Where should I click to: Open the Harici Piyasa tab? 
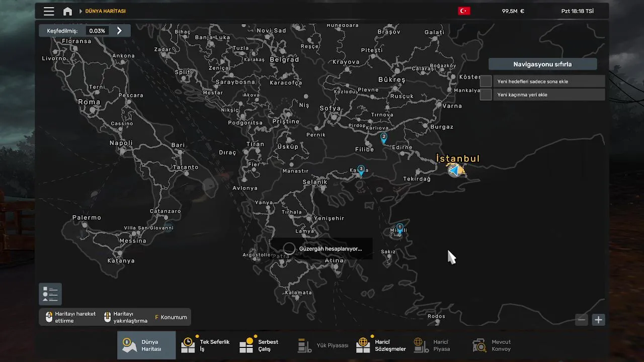tap(439, 345)
